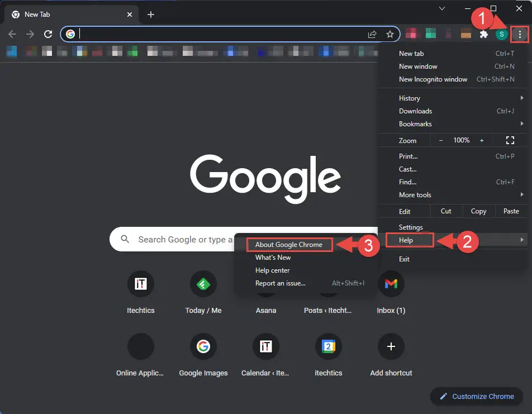Click the Cut button

coord(446,211)
